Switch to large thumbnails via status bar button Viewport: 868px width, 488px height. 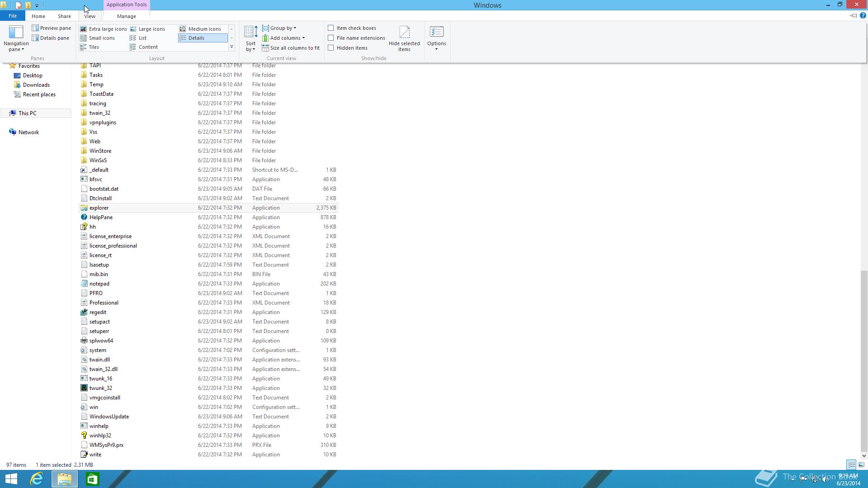[x=861, y=465]
